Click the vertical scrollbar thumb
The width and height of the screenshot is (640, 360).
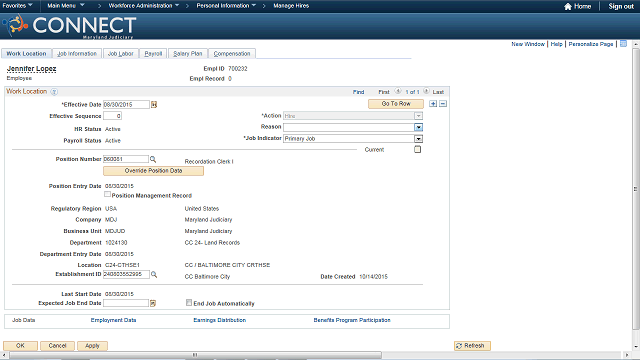point(636,189)
